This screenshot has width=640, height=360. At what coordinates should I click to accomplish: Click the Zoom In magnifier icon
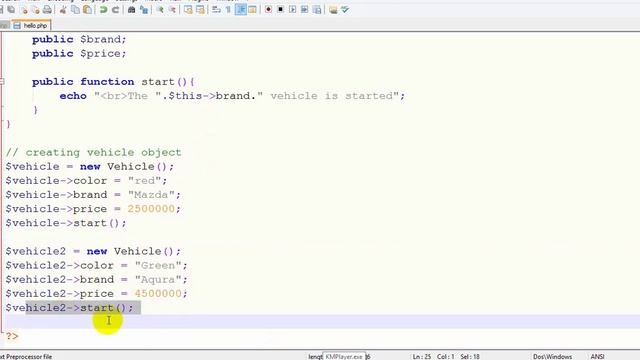pyautogui.click(x=160, y=9)
